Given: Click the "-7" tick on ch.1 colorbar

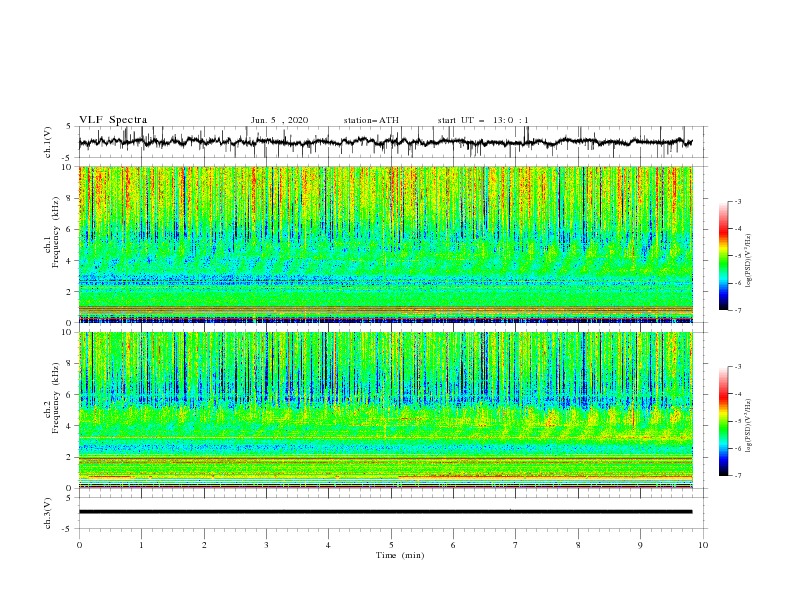Looking at the screenshot, I should click(x=737, y=310).
